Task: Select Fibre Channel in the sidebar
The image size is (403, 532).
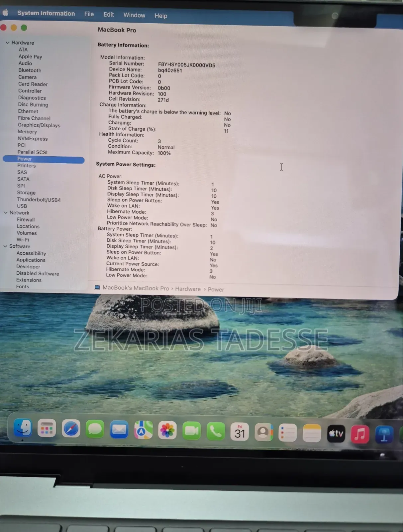Action: click(34, 118)
